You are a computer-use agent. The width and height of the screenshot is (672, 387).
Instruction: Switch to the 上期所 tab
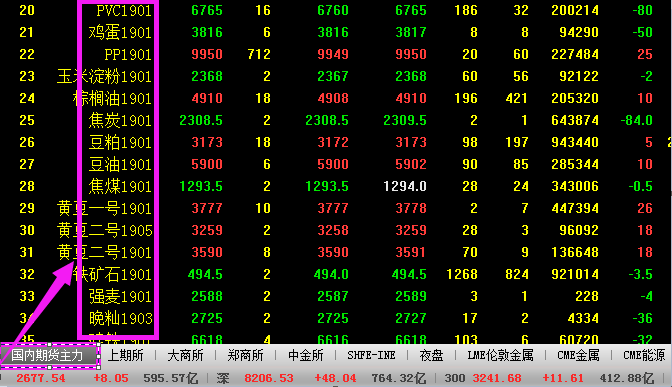coord(125,355)
